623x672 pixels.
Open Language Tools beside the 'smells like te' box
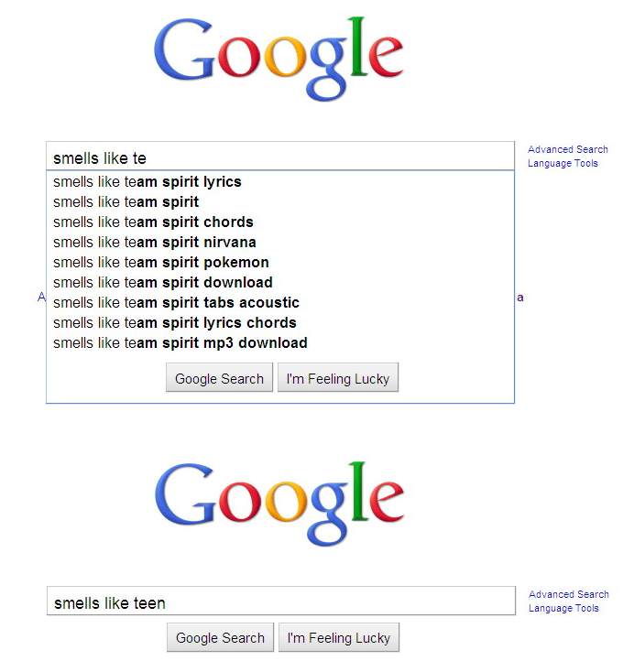563,164
